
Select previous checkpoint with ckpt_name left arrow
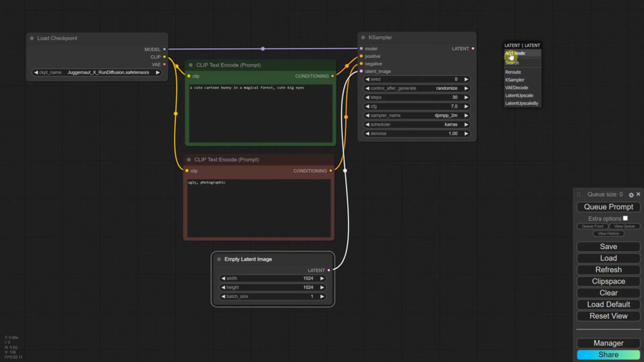36,72
